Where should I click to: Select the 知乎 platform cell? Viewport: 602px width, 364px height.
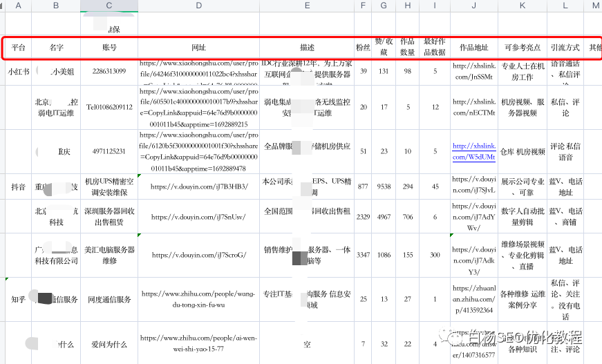point(18,299)
